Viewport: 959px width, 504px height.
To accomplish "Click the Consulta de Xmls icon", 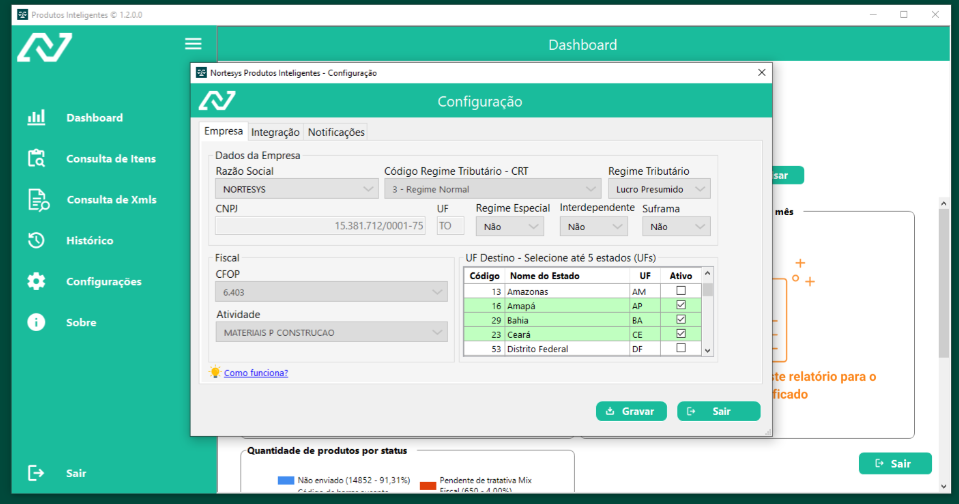I will (x=37, y=199).
